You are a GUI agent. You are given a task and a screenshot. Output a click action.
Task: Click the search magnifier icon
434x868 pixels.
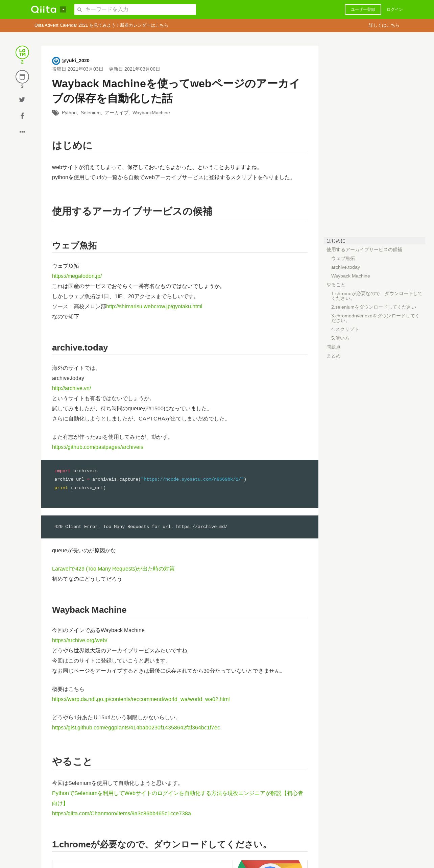point(80,9)
